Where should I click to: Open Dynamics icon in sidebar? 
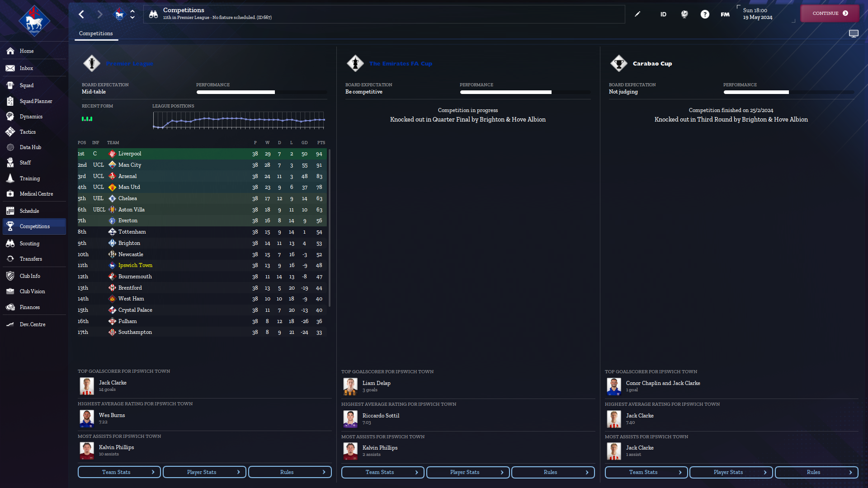10,117
